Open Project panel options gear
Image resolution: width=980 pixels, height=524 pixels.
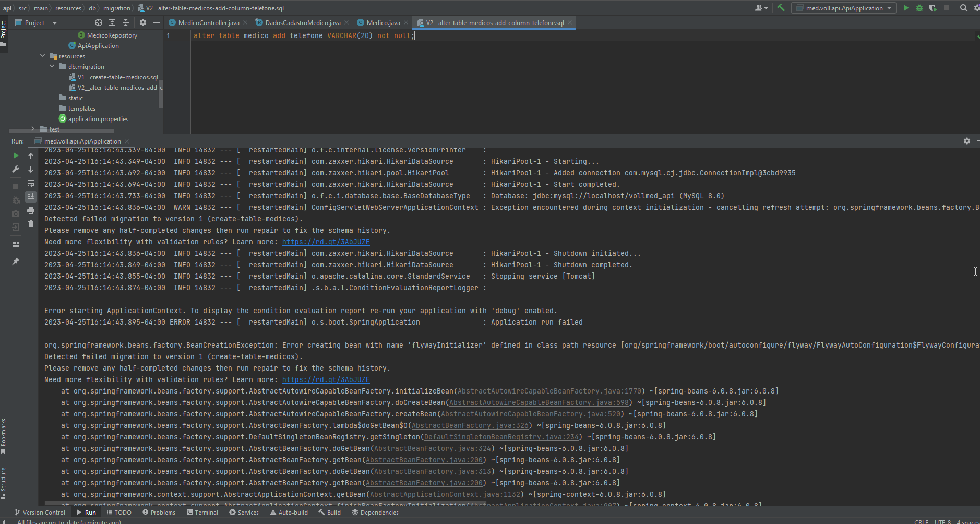(x=143, y=22)
